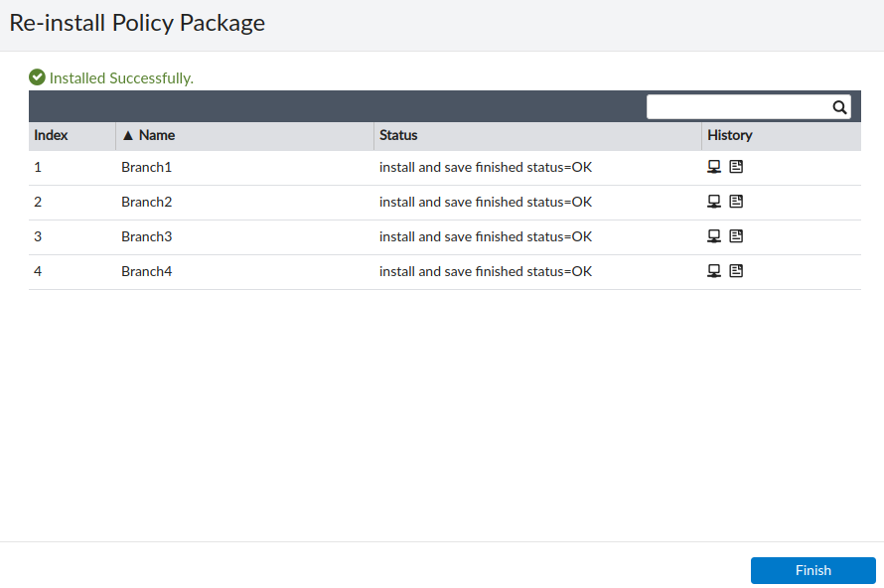Viewport: 884px width, 588px height.
Task: Click Branch2 install status text
Action: pos(486,202)
